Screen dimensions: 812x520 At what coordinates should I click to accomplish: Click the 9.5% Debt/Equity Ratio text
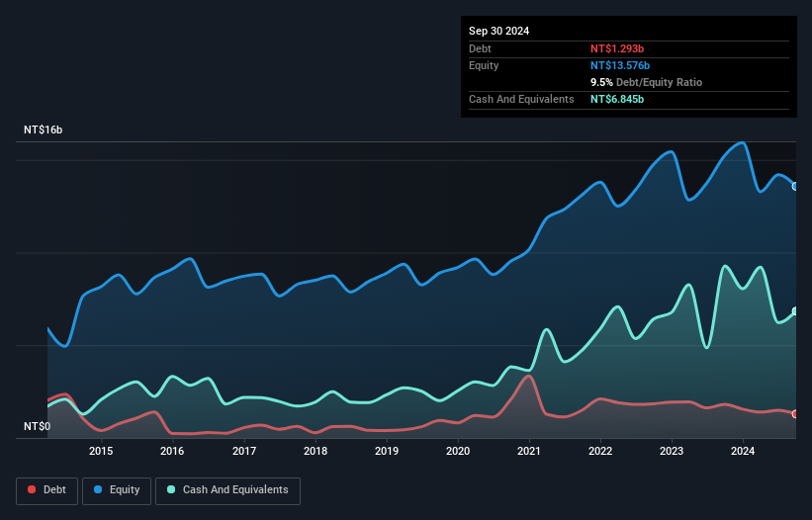646,82
